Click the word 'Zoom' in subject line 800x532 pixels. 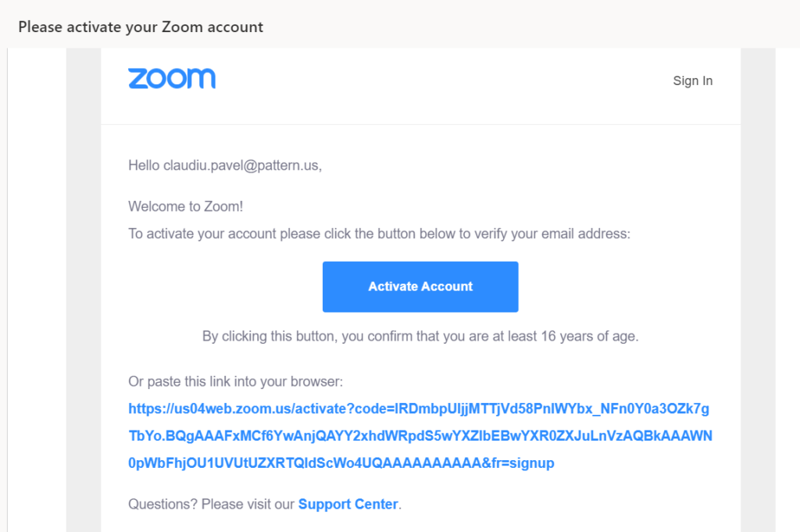tap(183, 27)
